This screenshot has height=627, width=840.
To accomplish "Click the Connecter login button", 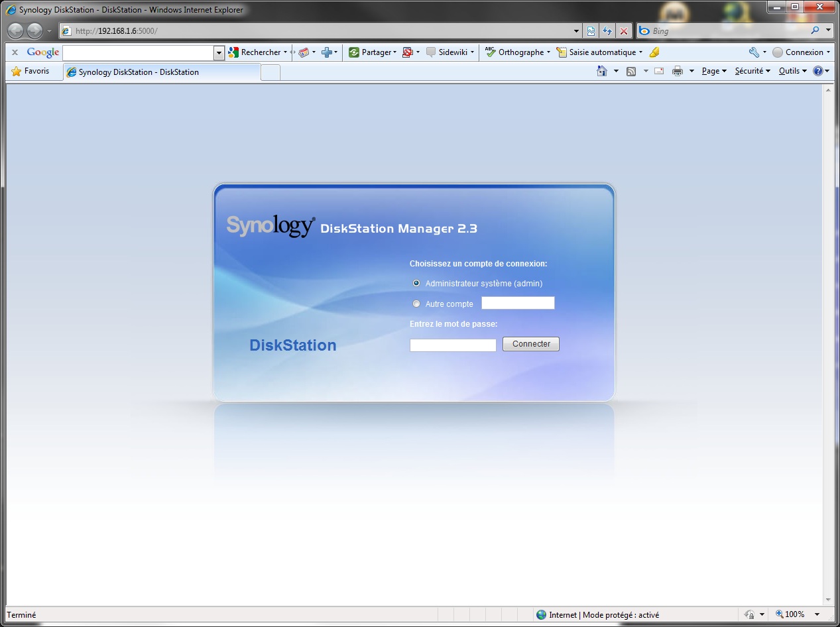I will click(531, 344).
